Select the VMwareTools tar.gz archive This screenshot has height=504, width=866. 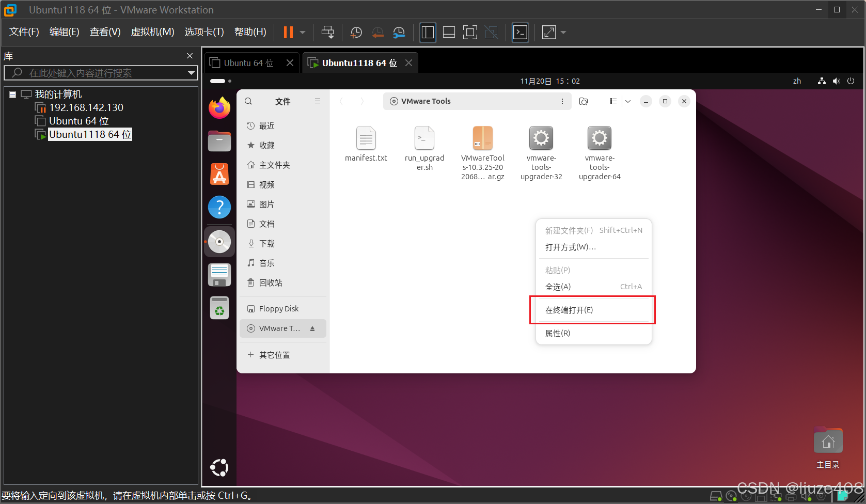(x=483, y=153)
